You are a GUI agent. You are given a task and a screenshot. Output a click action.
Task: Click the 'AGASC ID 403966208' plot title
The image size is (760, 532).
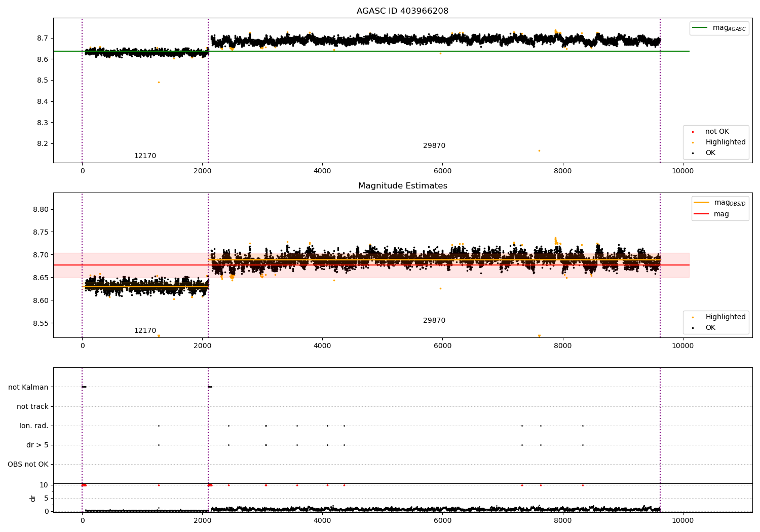pos(402,11)
